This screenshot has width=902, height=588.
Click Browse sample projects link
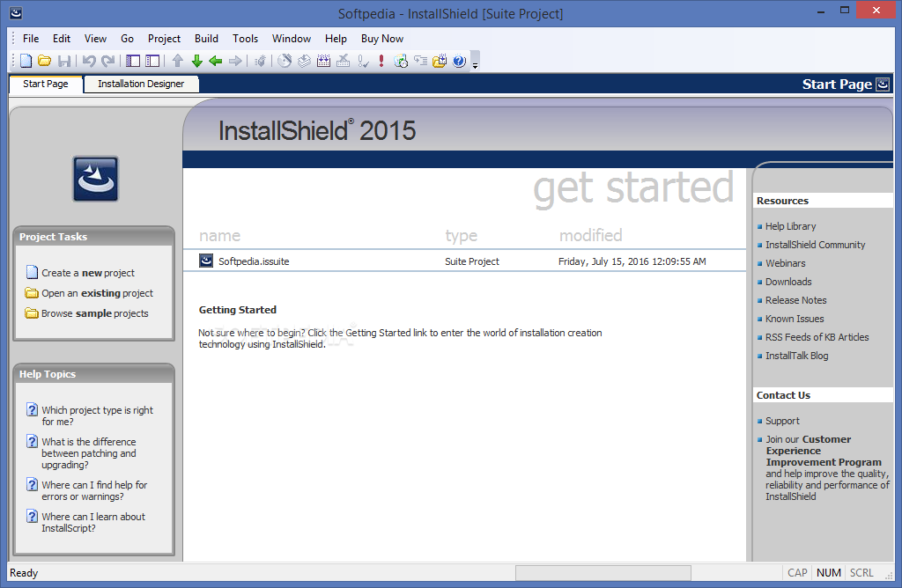[95, 313]
